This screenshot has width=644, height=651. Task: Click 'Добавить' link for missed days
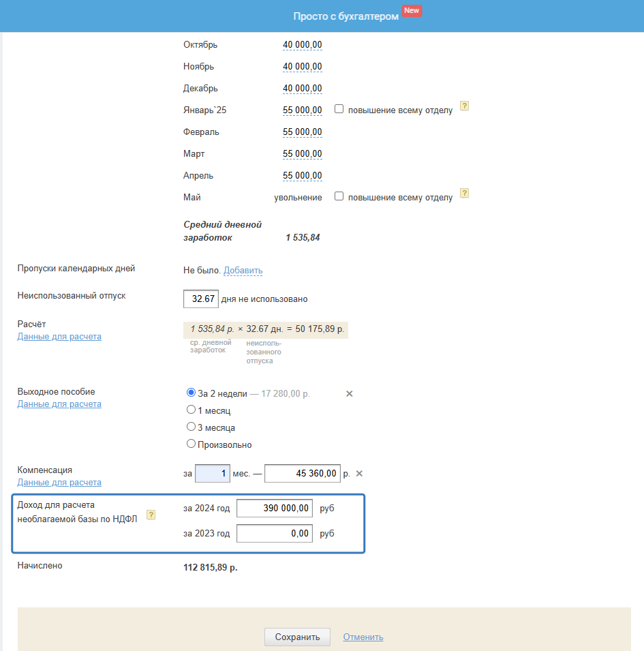point(243,270)
